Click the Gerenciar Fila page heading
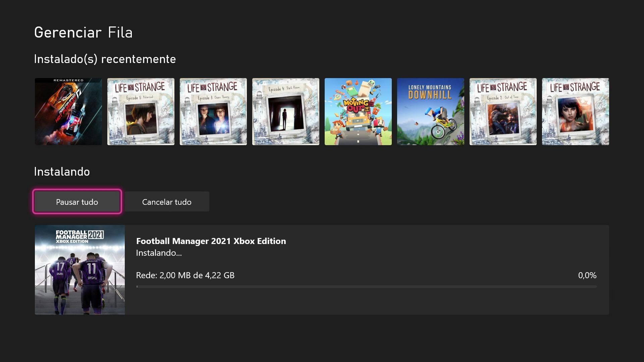Image resolution: width=644 pixels, height=362 pixels. [x=83, y=32]
